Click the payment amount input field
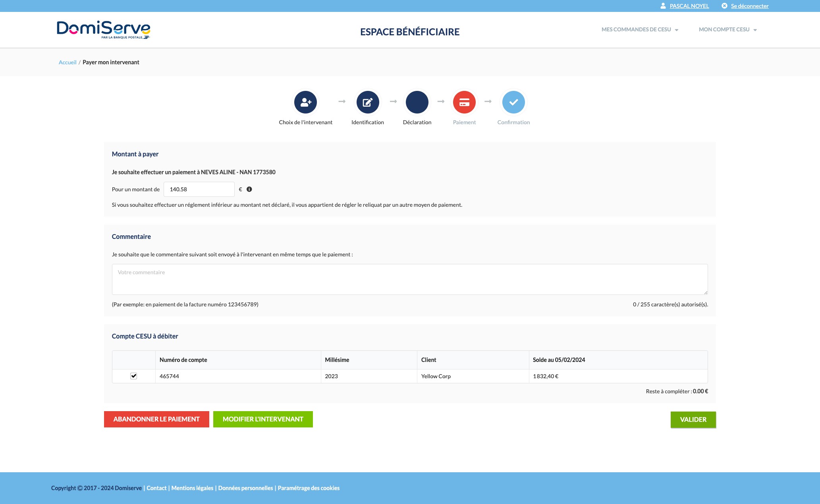 199,189
